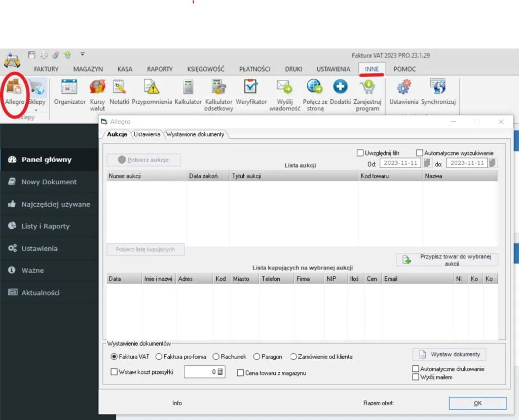
Task: Open the DRUKI ribbon tab
Action: 293,69
